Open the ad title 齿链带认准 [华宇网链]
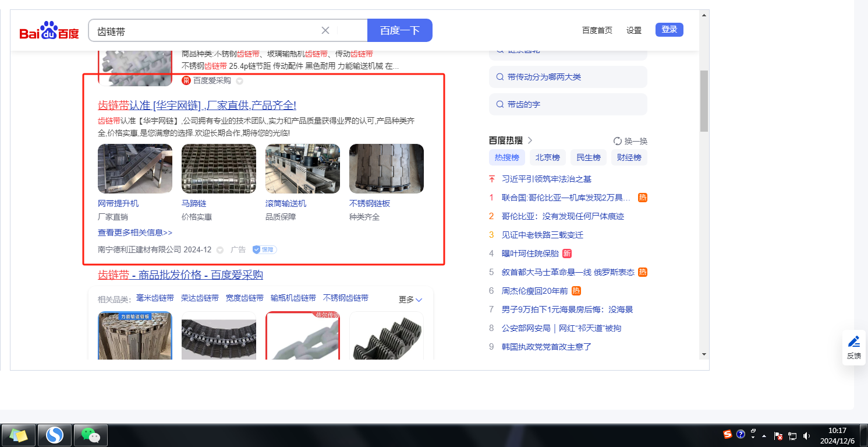Screen dimensions: 868x447 point(197,105)
